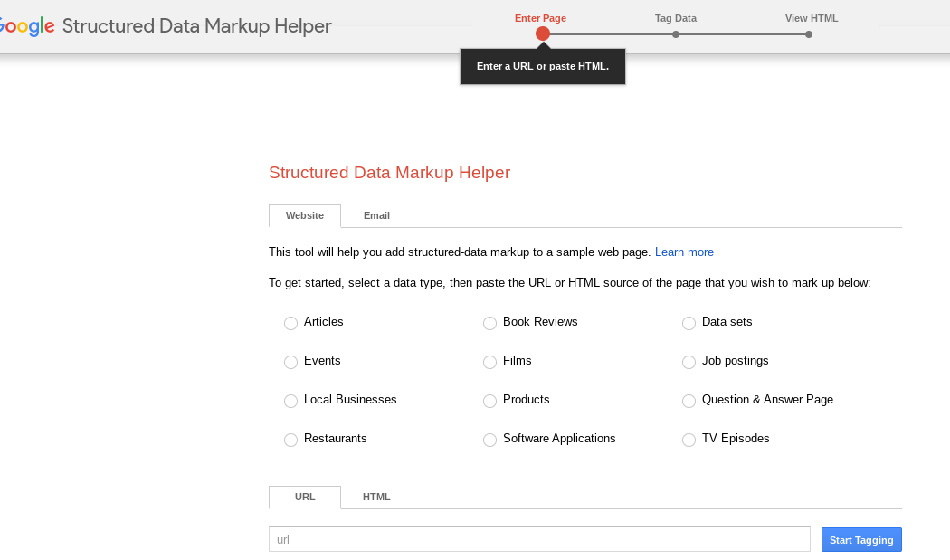Choose the Job postings data type
The image size is (950, 560).
pos(689,362)
